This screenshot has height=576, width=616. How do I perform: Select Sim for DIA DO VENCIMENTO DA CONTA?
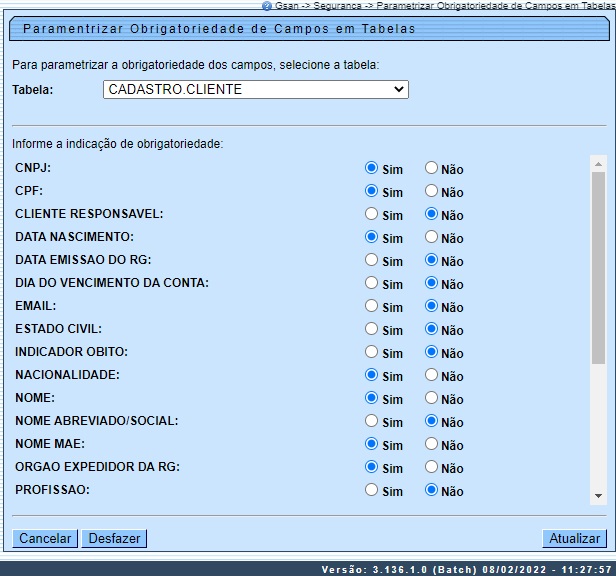point(372,283)
